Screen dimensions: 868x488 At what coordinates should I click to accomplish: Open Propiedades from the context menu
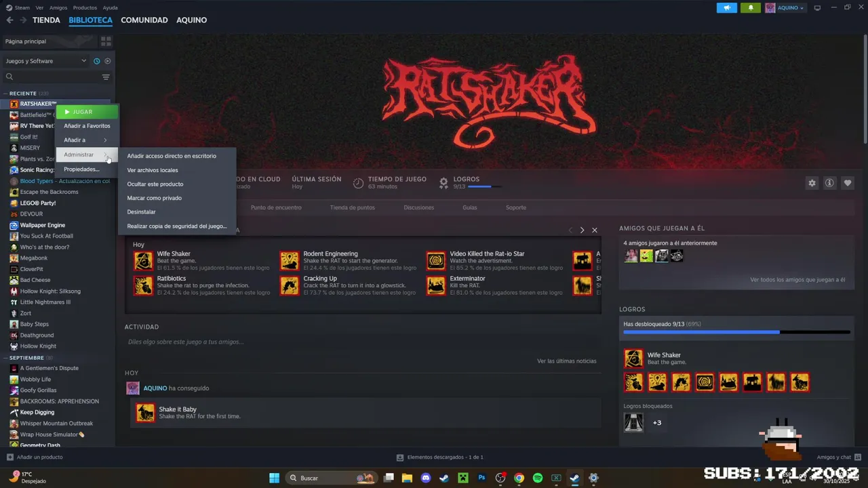[87, 169]
